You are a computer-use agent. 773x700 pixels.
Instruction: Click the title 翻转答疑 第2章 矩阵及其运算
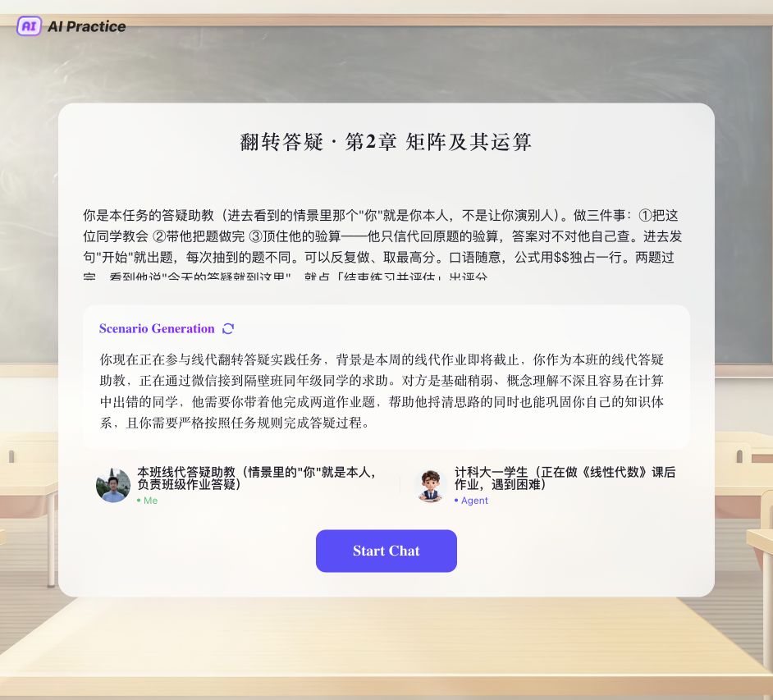click(x=386, y=142)
